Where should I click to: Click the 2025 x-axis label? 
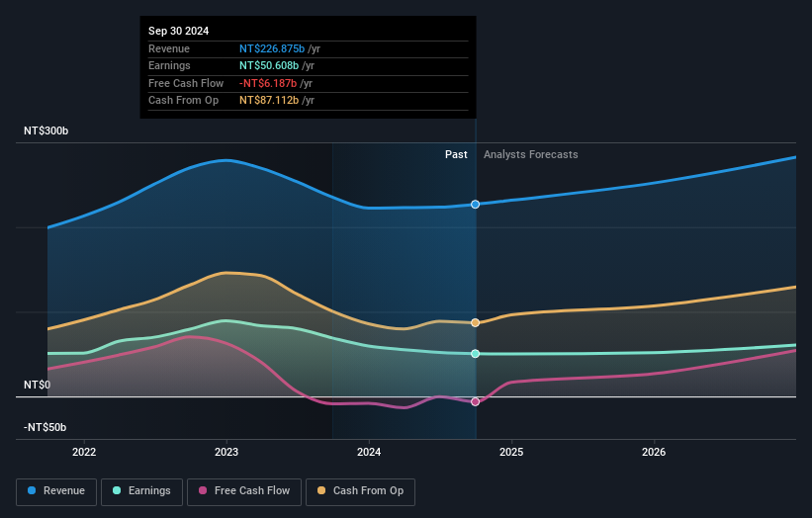point(511,453)
